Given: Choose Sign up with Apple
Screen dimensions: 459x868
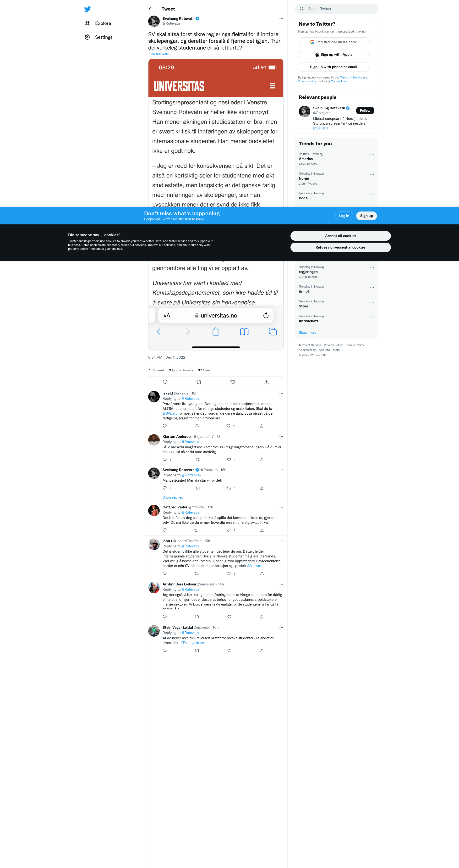Looking at the screenshot, I should click(x=333, y=55).
